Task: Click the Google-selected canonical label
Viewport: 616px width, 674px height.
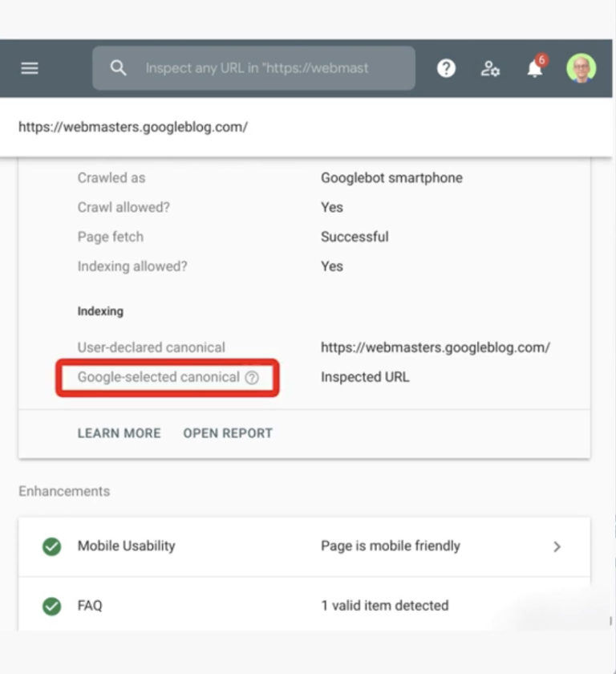Action: tap(158, 377)
